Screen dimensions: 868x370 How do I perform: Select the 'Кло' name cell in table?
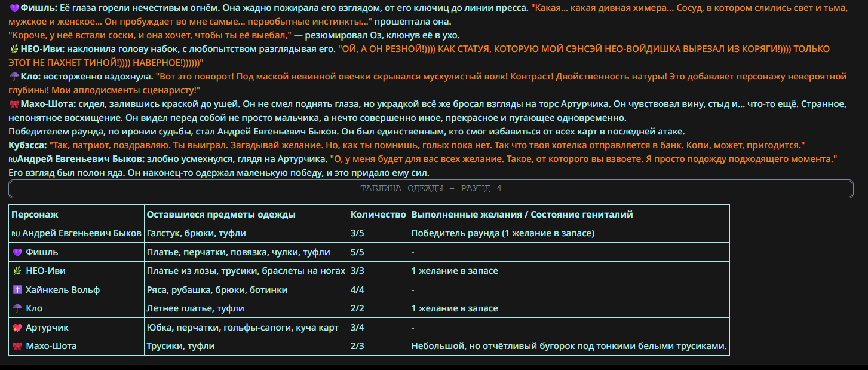tap(76, 309)
